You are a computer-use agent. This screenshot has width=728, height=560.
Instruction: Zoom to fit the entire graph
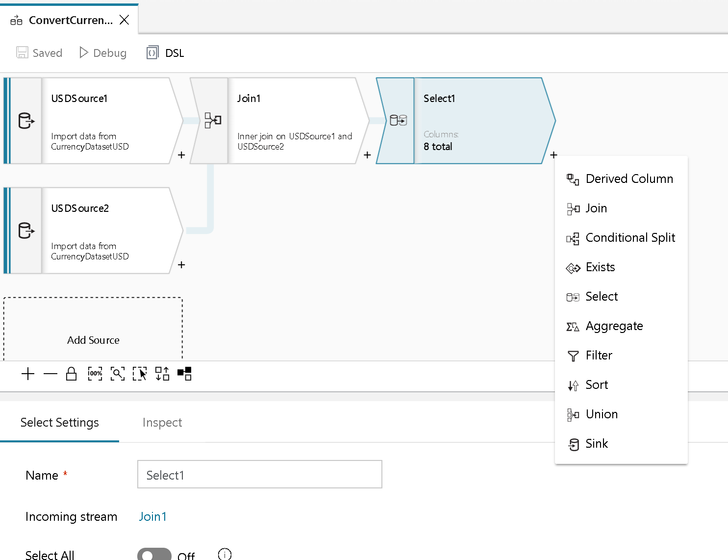tap(118, 374)
